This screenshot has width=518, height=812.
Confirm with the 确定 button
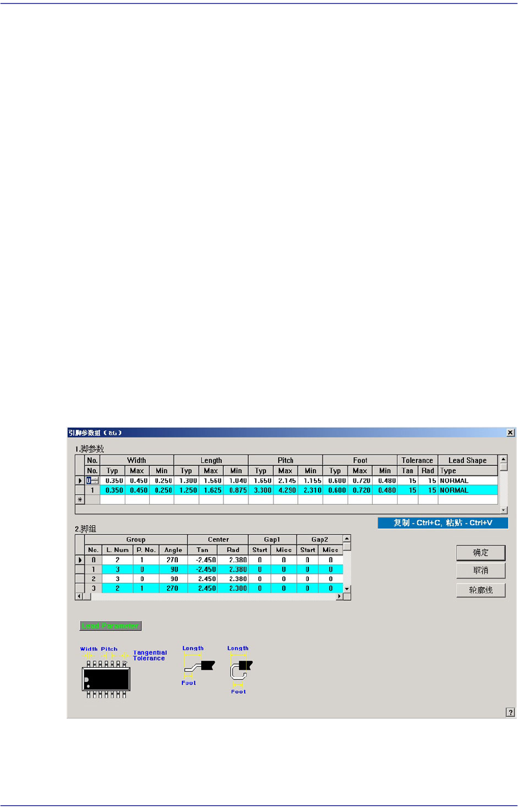pos(481,553)
